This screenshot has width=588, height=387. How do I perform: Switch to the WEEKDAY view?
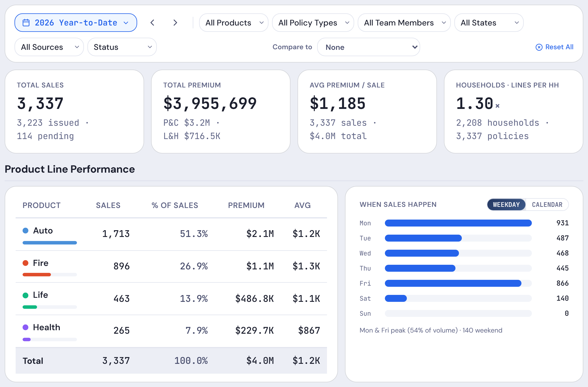click(x=506, y=205)
